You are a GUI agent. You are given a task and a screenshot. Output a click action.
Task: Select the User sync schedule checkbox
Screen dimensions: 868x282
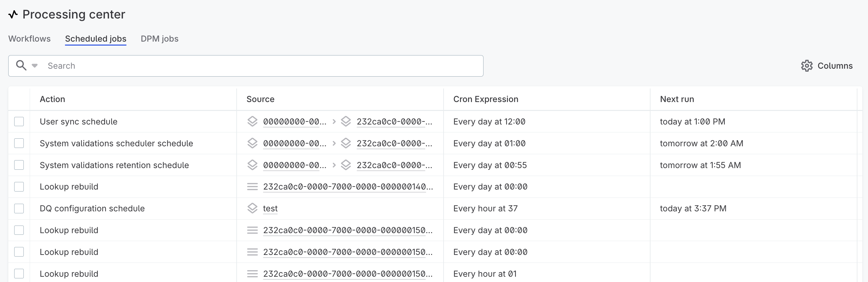[x=19, y=122]
